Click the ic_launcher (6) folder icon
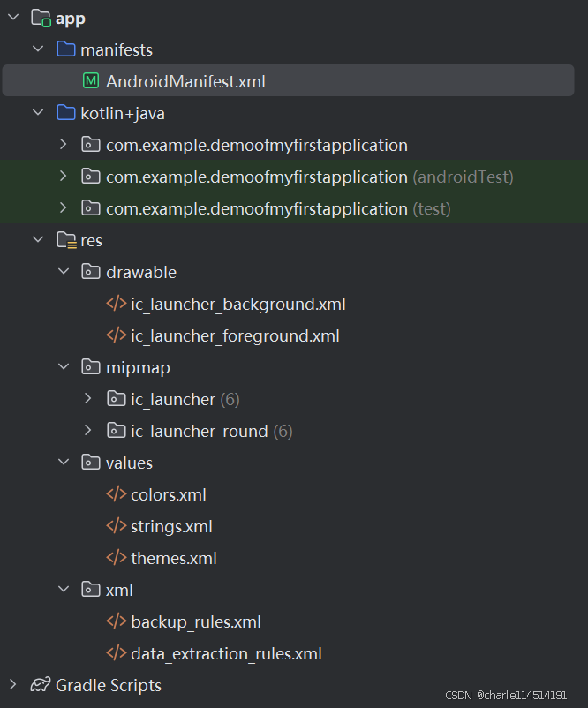588x708 pixels. click(116, 399)
